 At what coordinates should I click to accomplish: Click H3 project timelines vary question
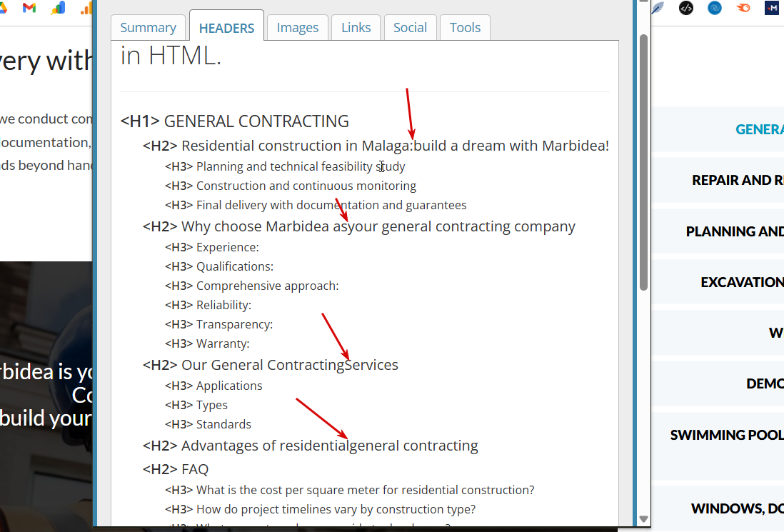pos(321,509)
